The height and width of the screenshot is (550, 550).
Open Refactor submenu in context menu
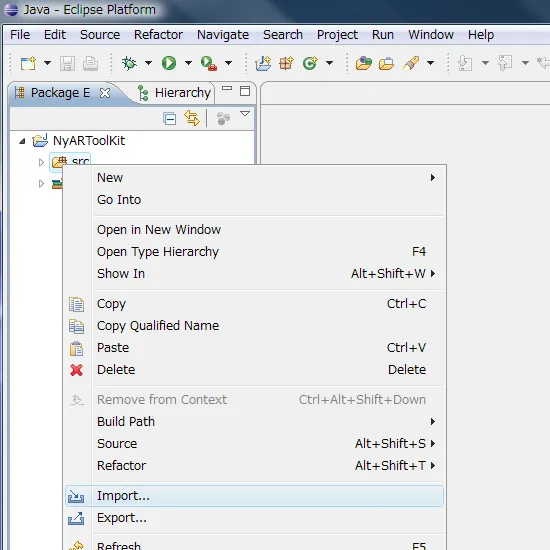coord(254,466)
